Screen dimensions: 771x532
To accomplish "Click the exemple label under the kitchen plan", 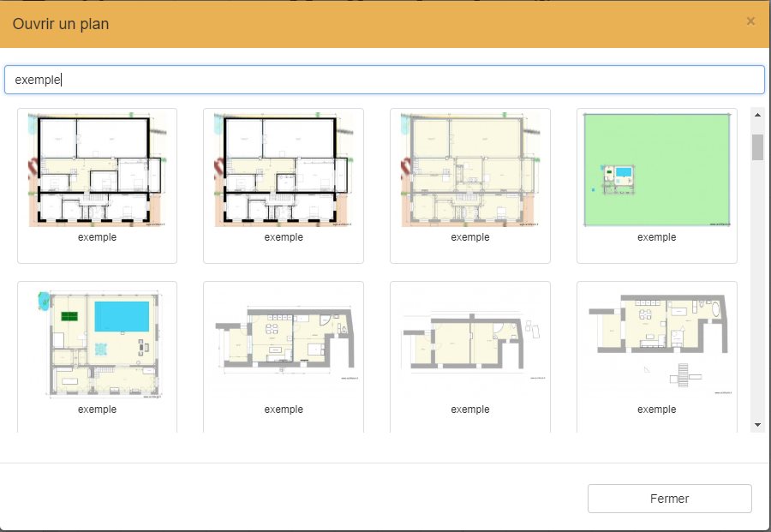I will 284,409.
